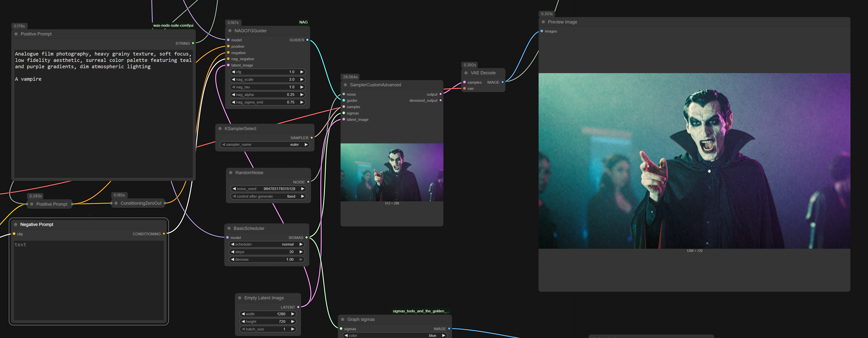The image size is (868, 338).
Task: Click the NAG badge above NAGCFGGuider
Action: 303,22
